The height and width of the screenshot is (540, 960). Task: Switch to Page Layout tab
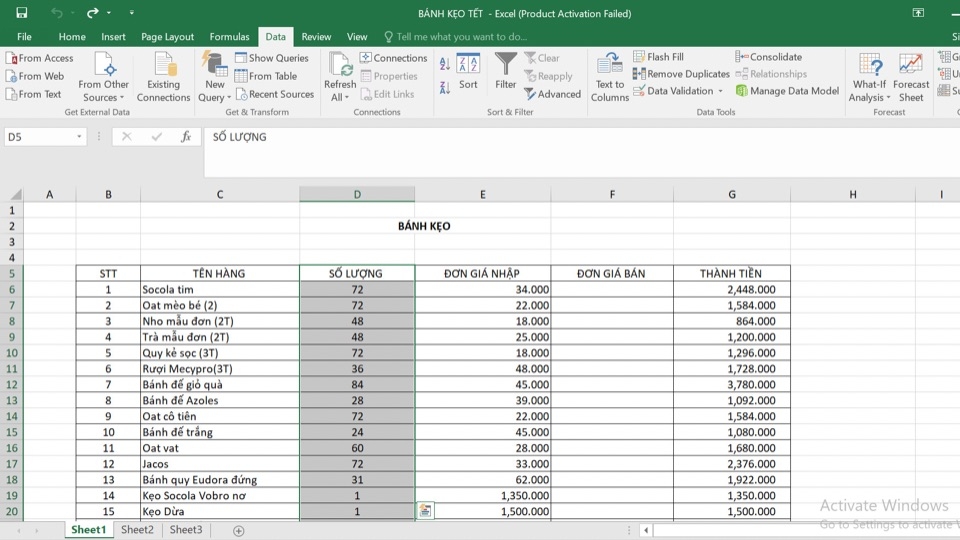click(x=167, y=37)
